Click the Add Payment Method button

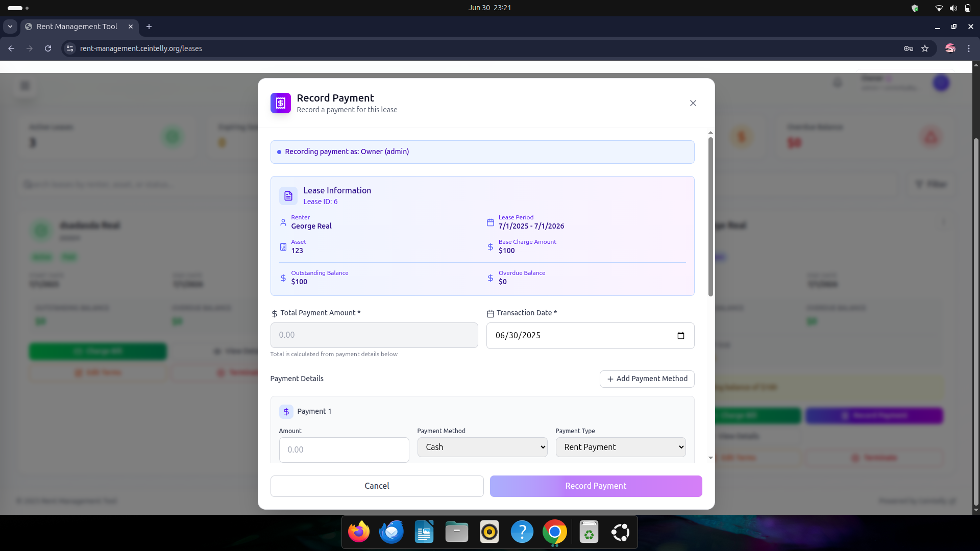(647, 379)
